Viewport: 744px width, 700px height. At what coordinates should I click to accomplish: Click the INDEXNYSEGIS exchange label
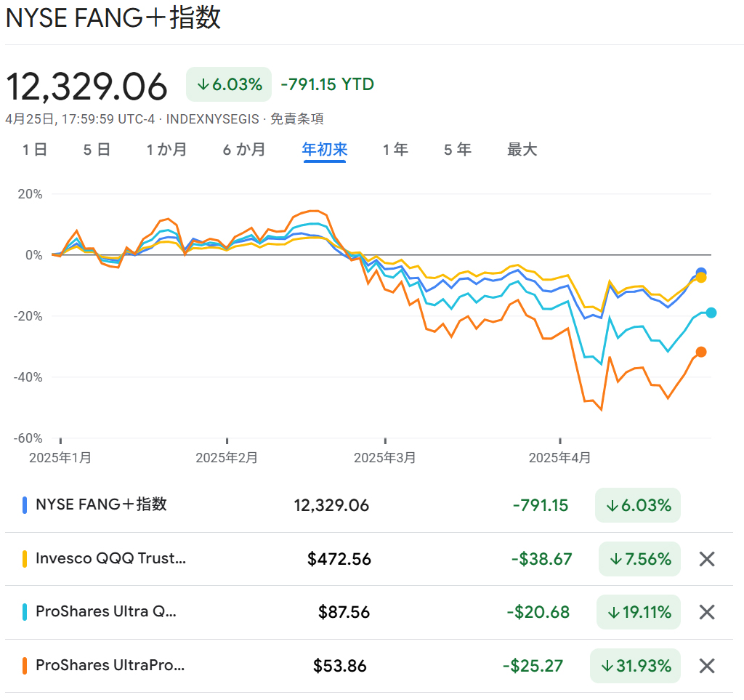tap(213, 118)
